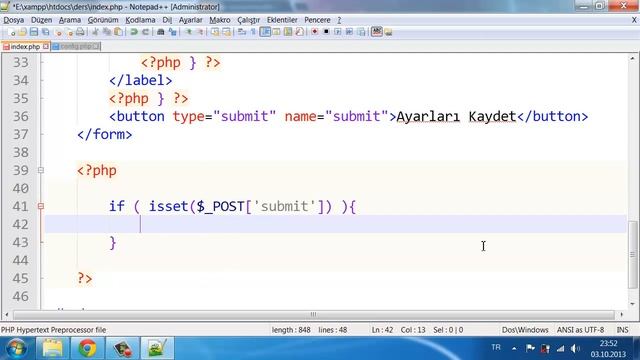640x360 pixels.
Task: Click the Notepad++ taskbar icon
Action: 157,348
